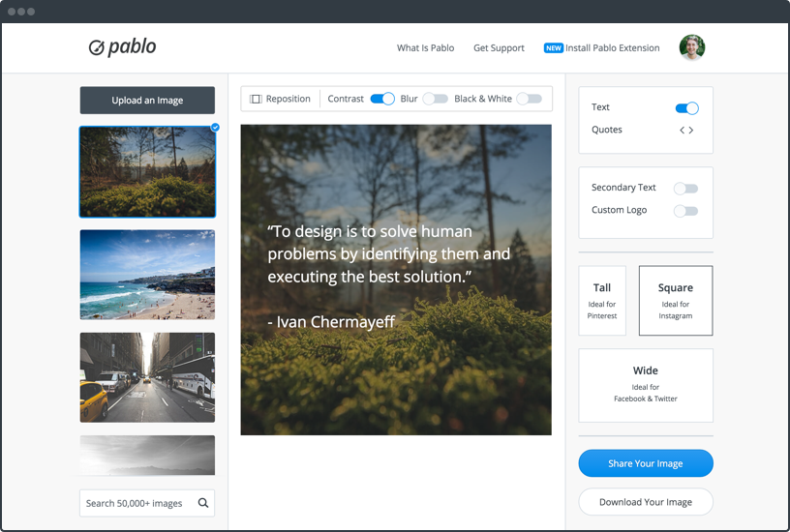This screenshot has width=790, height=532.
Task: Enable the Blur toggle
Action: coord(436,99)
